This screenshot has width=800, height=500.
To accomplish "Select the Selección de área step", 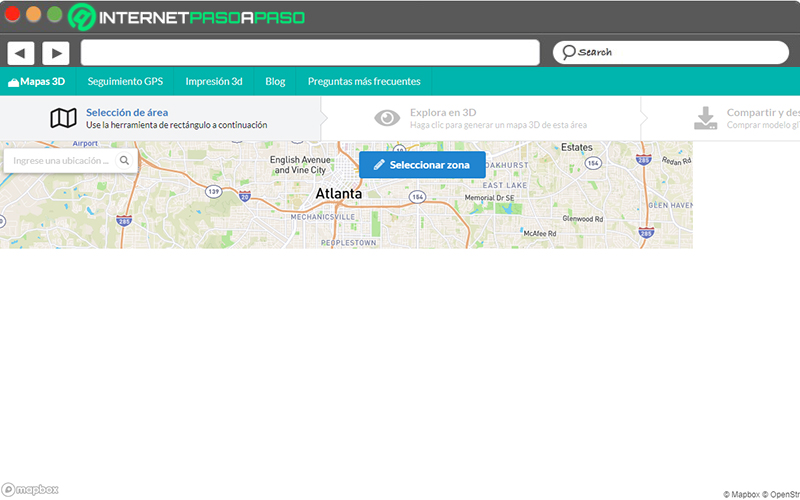I will coord(160,118).
